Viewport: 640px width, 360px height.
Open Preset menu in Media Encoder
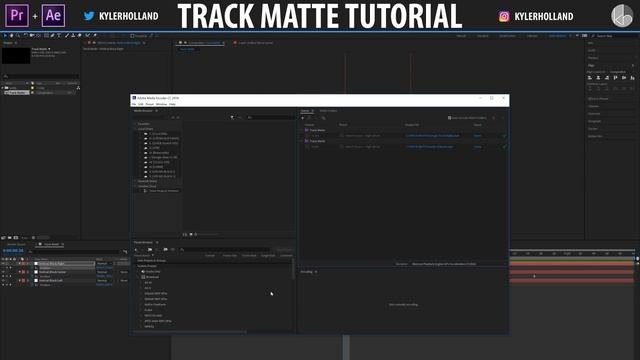click(x=149, y=104)
